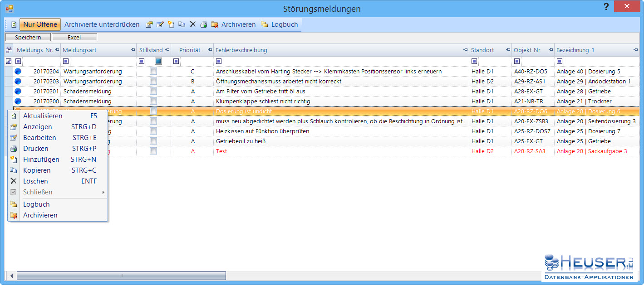644x285 pixels.
Task: Open the help question mark in title bar
Action: (606, 7)
